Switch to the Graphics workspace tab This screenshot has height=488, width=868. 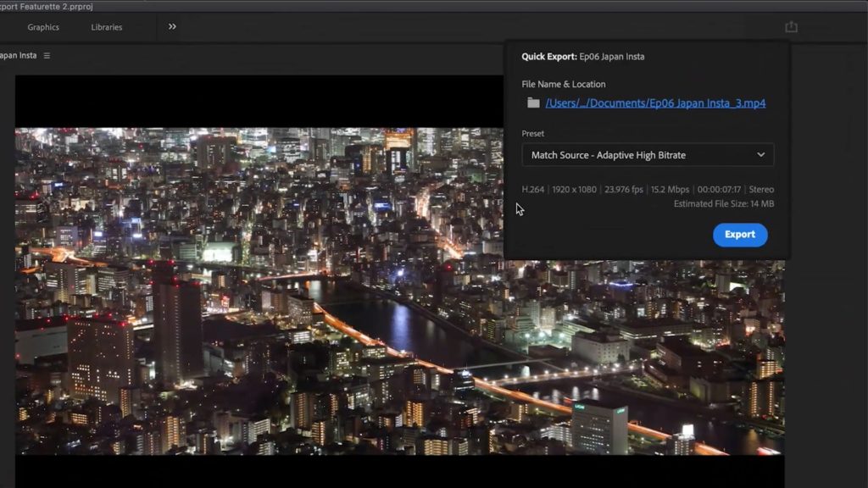pos(43,27)
